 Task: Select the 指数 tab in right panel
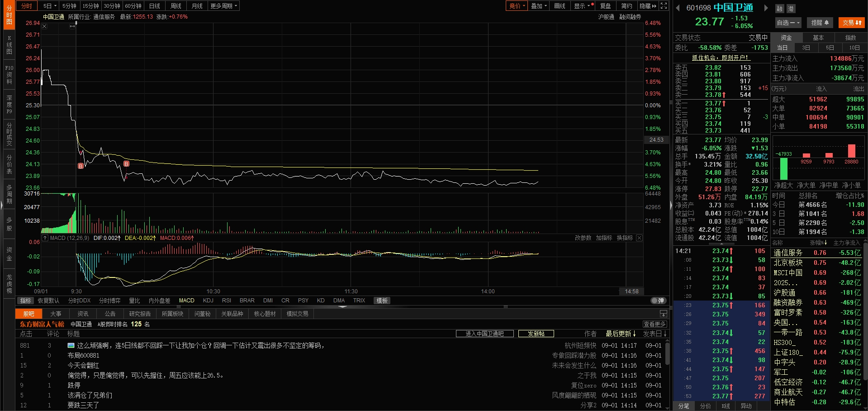(851, 38)
